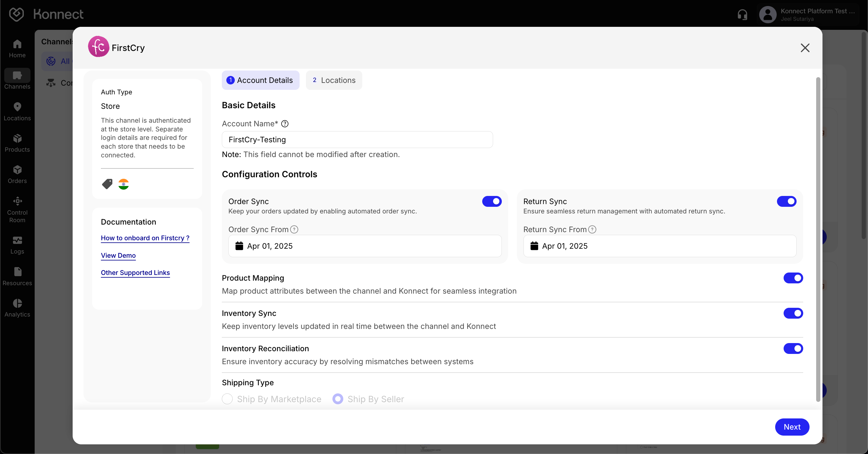
Task: Click the Shipping Type label
Action: click(x=248, y=383)
